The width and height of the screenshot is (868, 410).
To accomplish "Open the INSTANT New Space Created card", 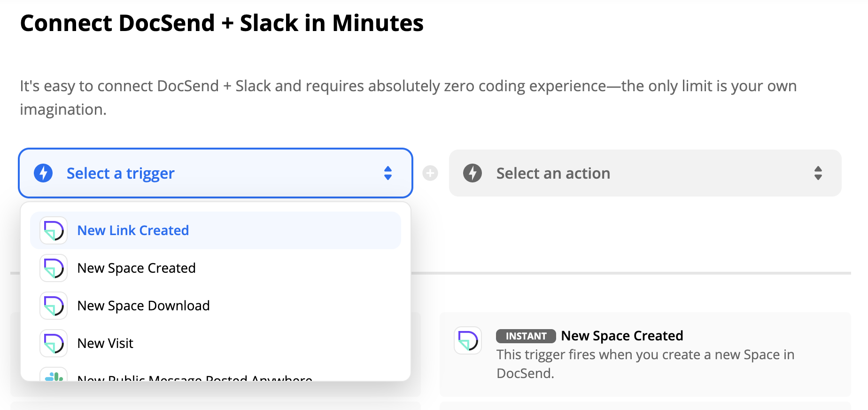I will coord(645,355).
